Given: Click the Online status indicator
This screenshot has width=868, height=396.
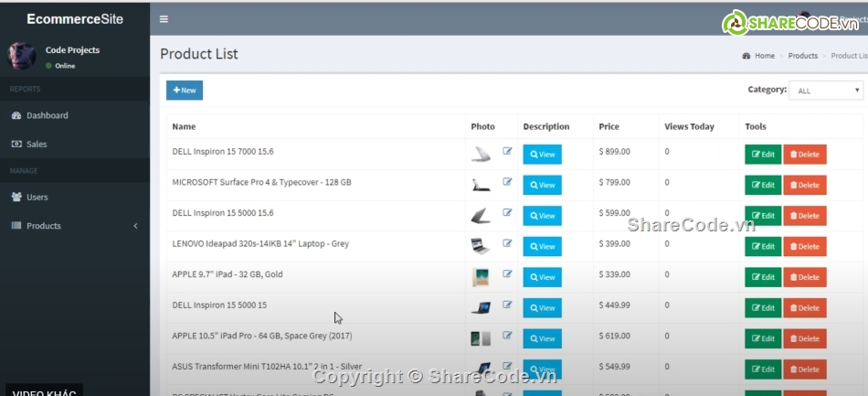Looking at the screenshot, I should click(x=60, y=65).
